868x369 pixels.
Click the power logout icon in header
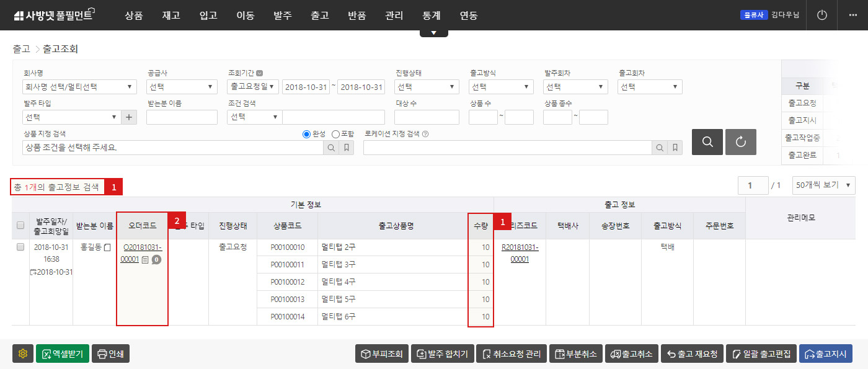point(822,15)
